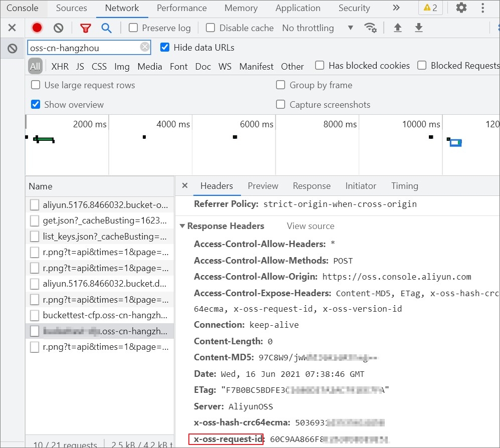Enable Use large request rows
The image size is (500, 448).
click(36, 85)
